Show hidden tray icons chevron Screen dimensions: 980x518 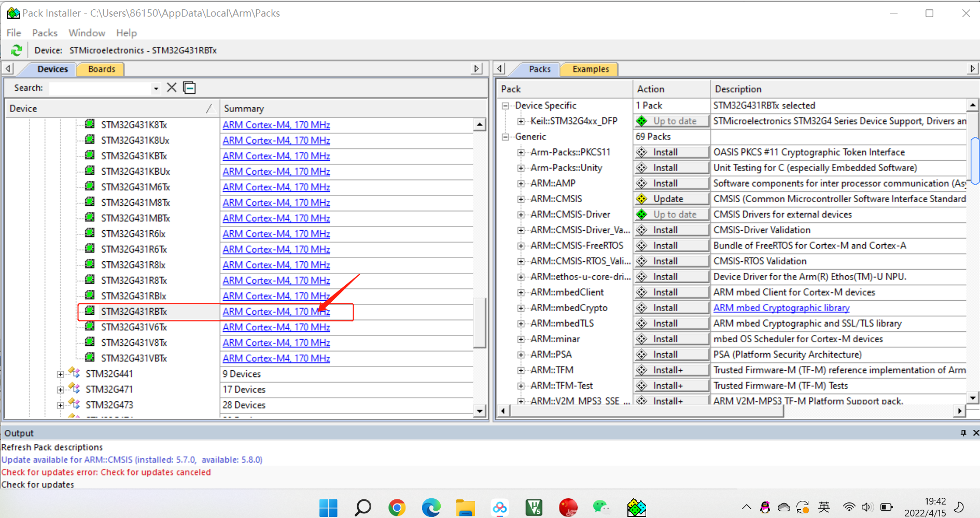coord(746,507)
